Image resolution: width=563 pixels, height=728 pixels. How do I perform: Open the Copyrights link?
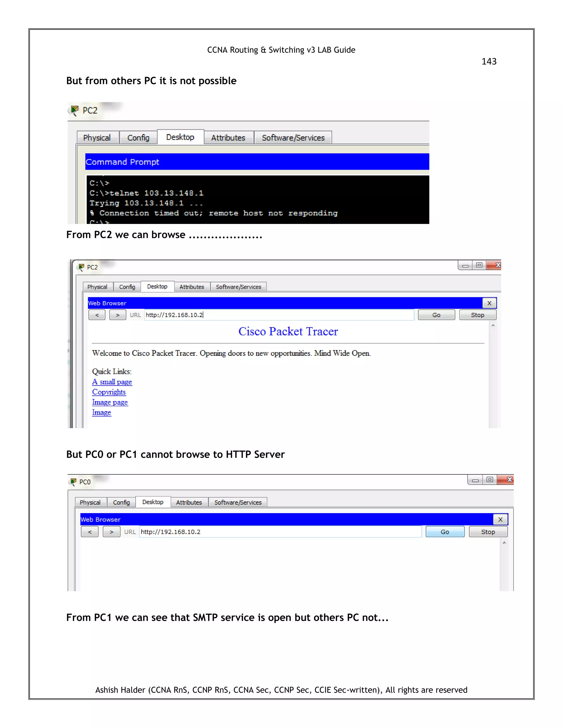109,392
